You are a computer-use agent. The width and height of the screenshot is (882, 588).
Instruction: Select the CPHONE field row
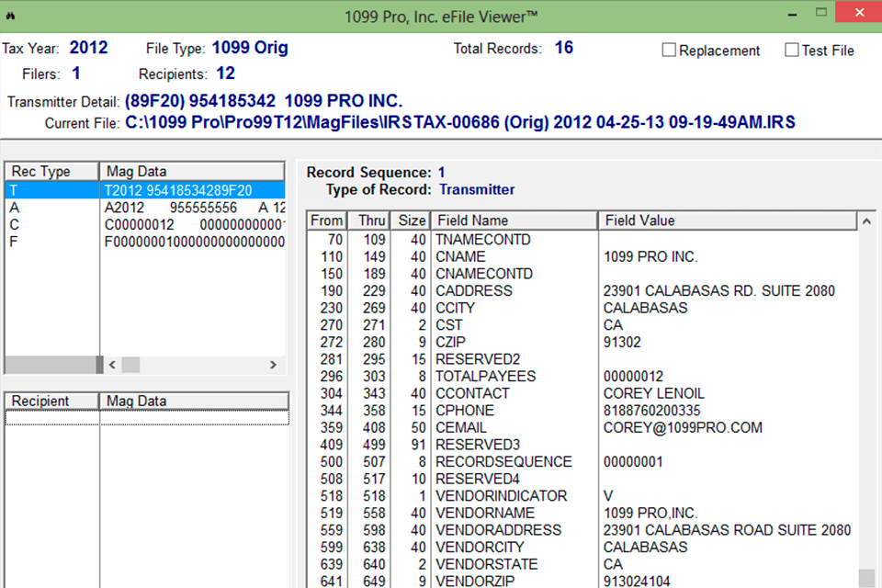(x=582, y=411)
